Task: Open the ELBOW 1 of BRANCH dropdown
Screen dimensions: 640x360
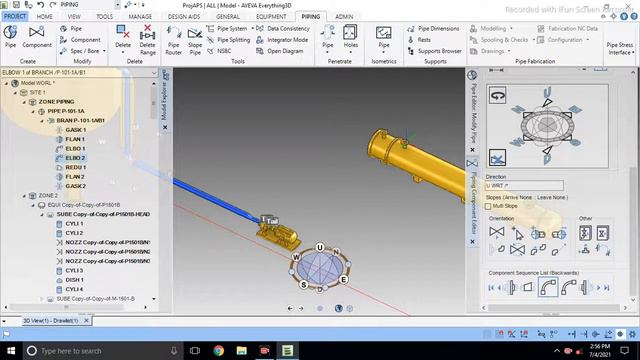Action: tap(154, 73)
